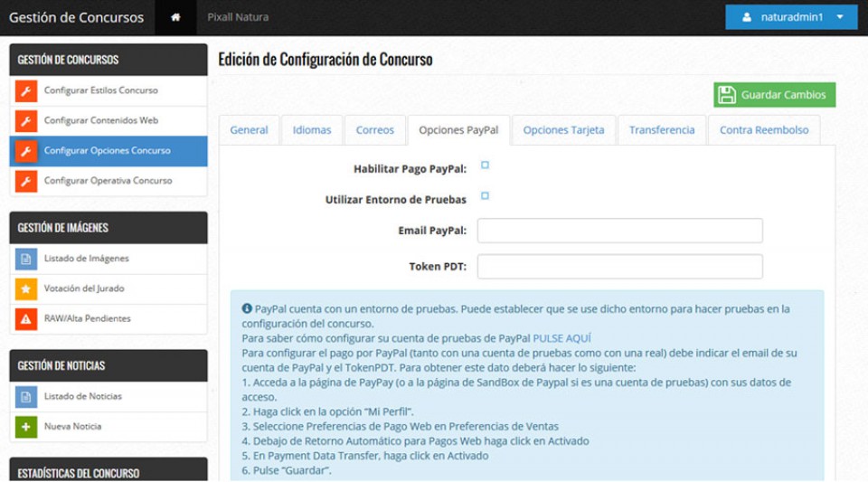Select Configurar Opciones Concurso menu entry
The width and height of the screenshot is (868, 482).
[x=108, y=151]
